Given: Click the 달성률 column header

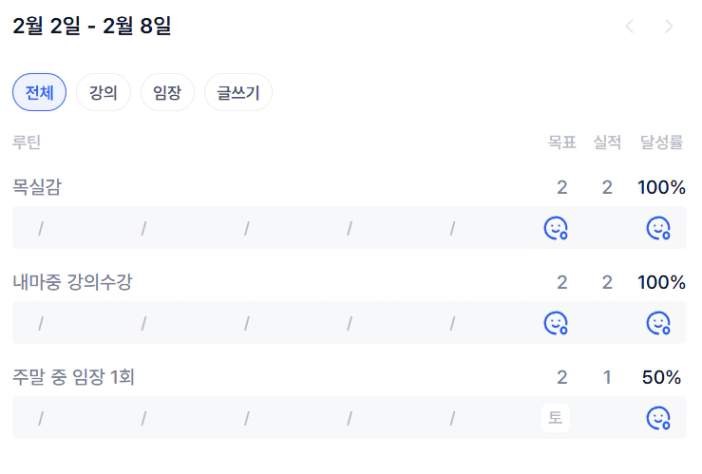Looking at the screenshot, I should [661, 142].
